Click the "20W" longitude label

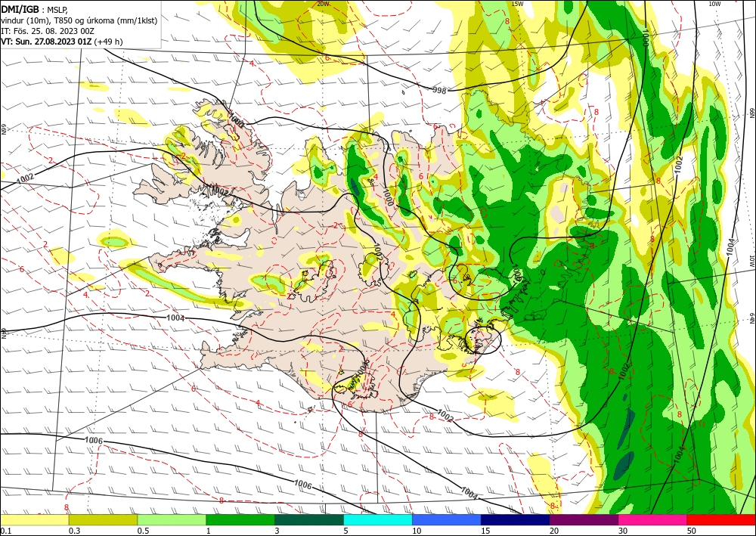[x=323, y=4]
